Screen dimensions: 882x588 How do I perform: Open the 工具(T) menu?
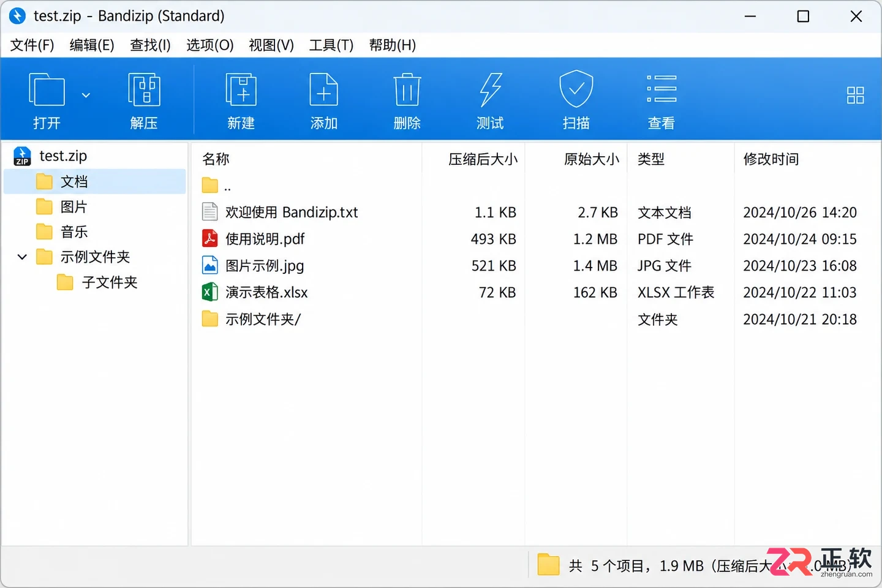click(x=331, y=45)
